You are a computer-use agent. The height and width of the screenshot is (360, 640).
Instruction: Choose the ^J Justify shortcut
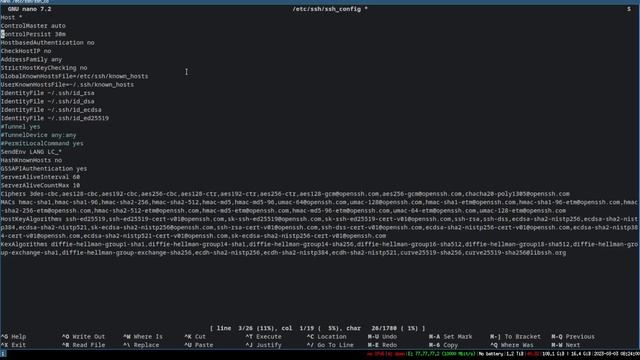coord(263,345)
